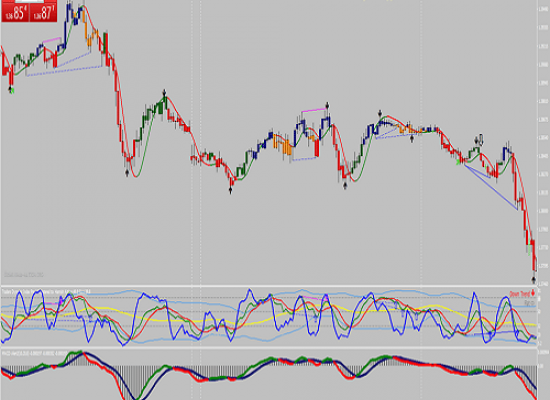Screen dimensions: 550x400
Task: Select the down arrow next to the mouse cursor
Action: click(x=477, y=140)
